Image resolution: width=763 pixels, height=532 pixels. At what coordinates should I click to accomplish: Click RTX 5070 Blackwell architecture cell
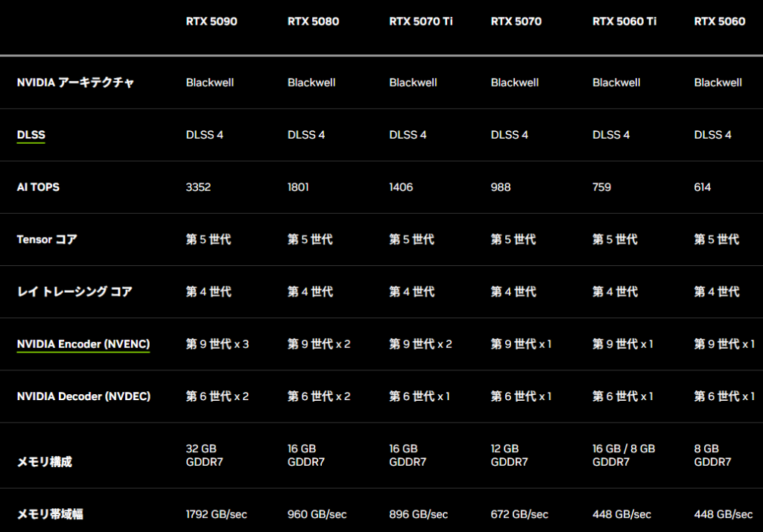point(515,83)
